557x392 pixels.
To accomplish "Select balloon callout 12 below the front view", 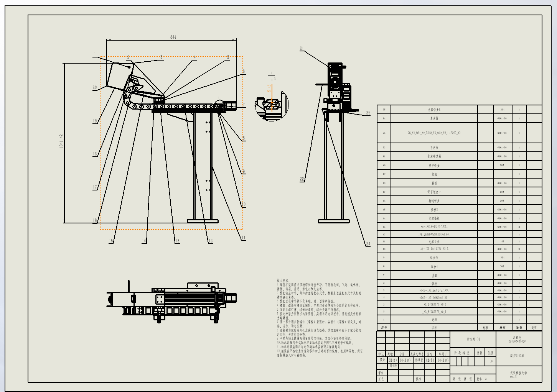I will pos(210,241).
